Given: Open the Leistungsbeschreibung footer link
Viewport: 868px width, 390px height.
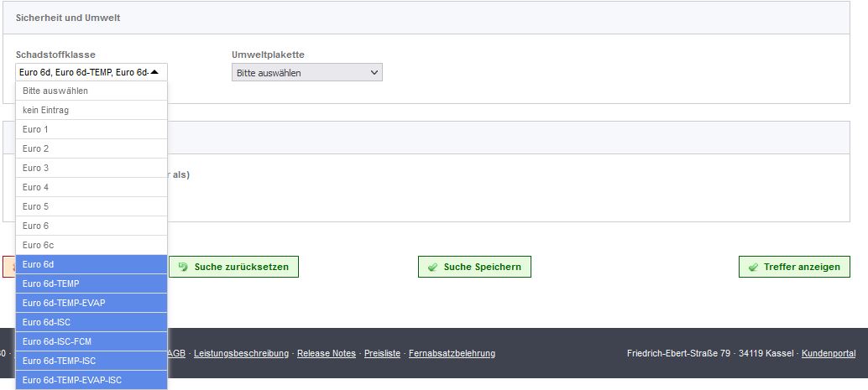Looking at the screenshot, I should [242, 353].
